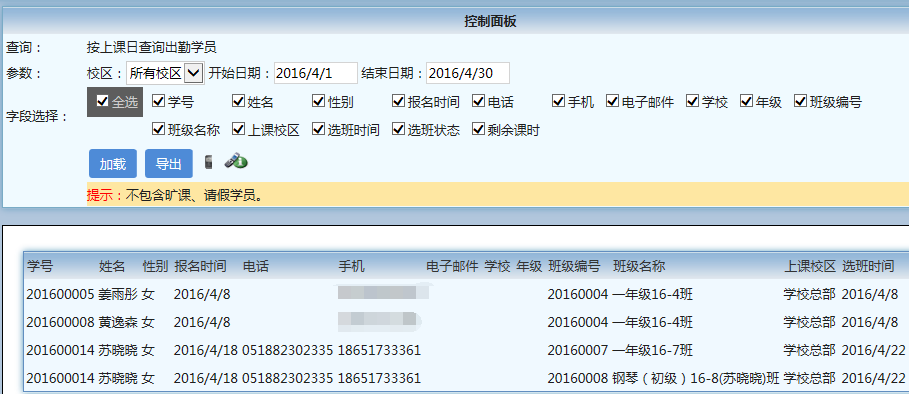
Task: Click the 结束日期 input field
Action: pos(468,73)
